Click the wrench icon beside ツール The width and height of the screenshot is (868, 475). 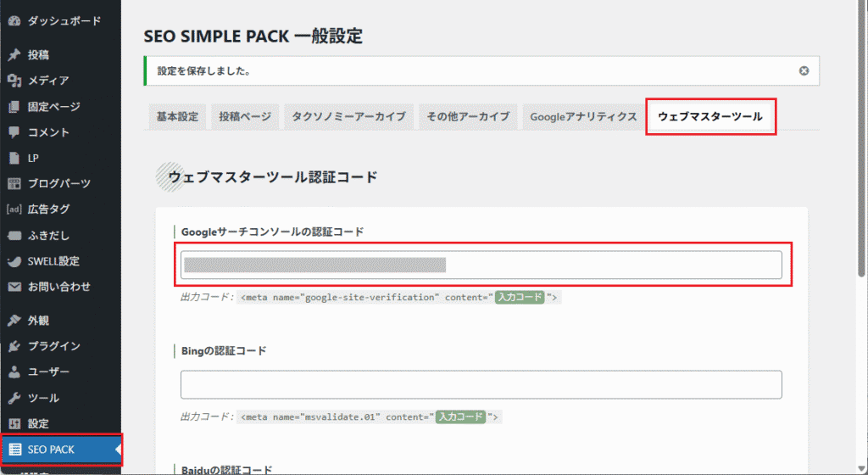click(x=14, y=398)
